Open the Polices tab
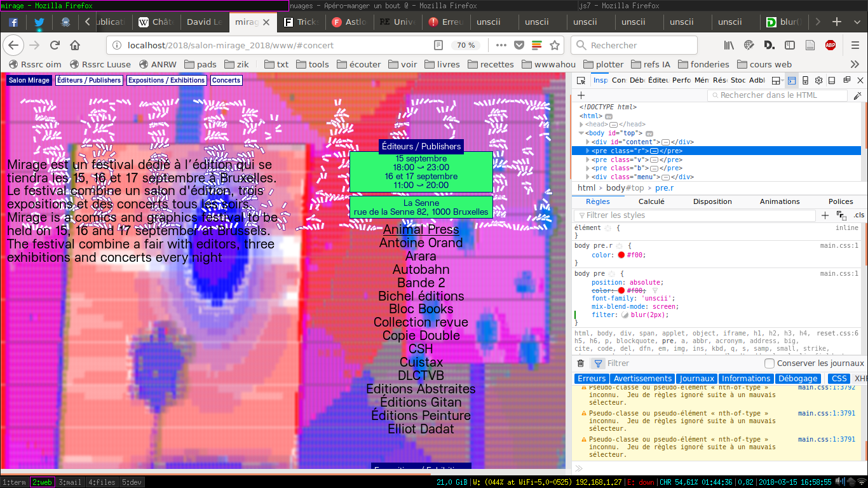Viewport: 868px width, 488px height. pos(841,201)
